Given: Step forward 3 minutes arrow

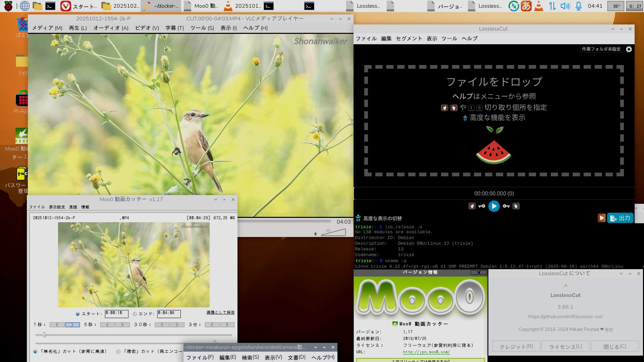Looking at the screenshot, I should click(227, 325).
